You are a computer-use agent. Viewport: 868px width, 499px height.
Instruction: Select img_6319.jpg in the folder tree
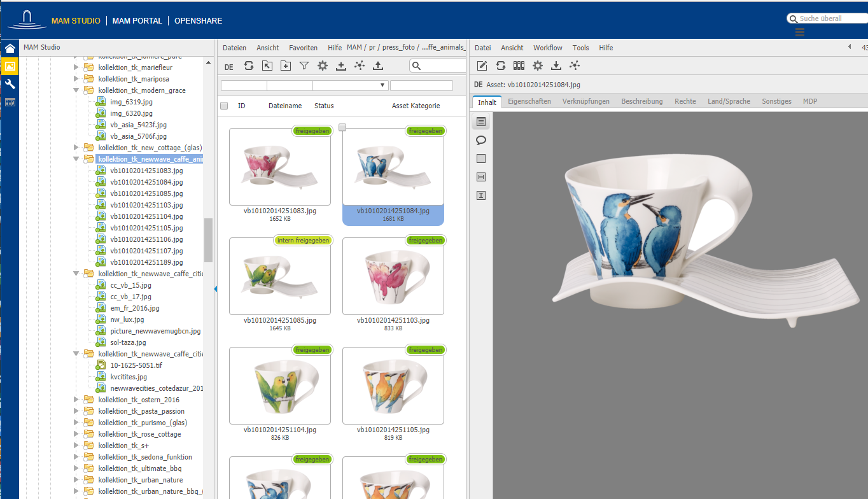click(131, 102)
